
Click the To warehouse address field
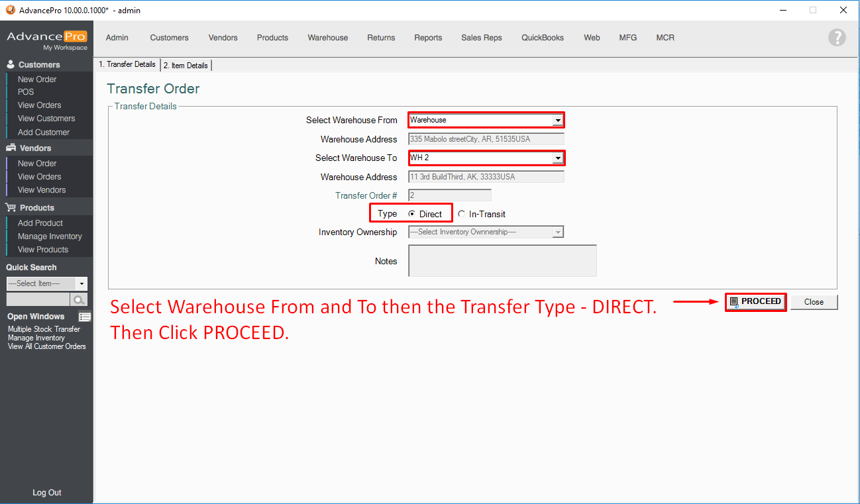coord(486,177)
